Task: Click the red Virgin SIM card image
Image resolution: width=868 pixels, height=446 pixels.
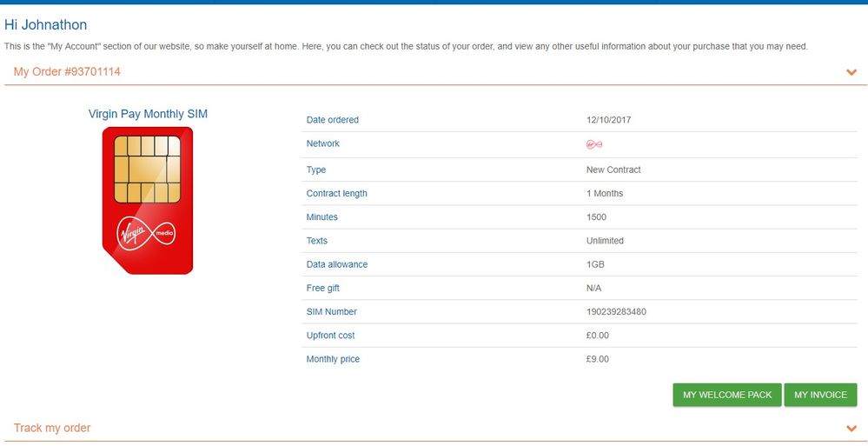Action: (x=148, y=201)
